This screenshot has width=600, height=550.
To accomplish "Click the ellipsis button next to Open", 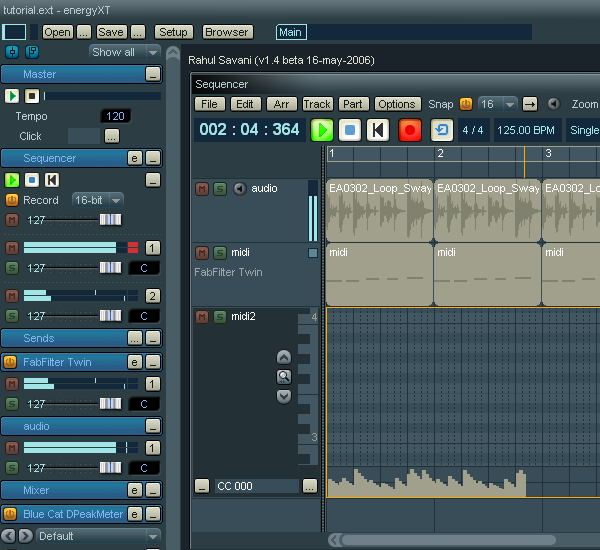I will click(x=84, y=32).
